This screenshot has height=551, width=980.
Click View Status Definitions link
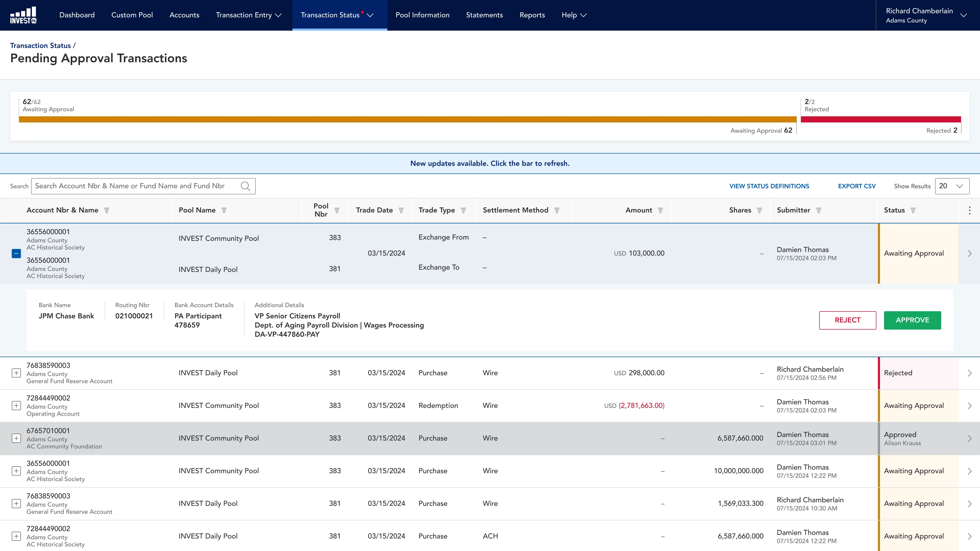tap(769, 186)
